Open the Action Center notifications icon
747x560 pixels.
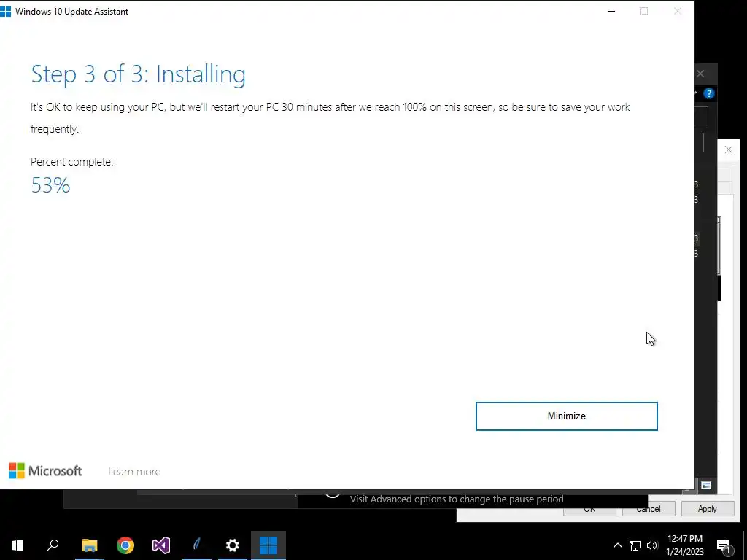[x=724, y=545]
